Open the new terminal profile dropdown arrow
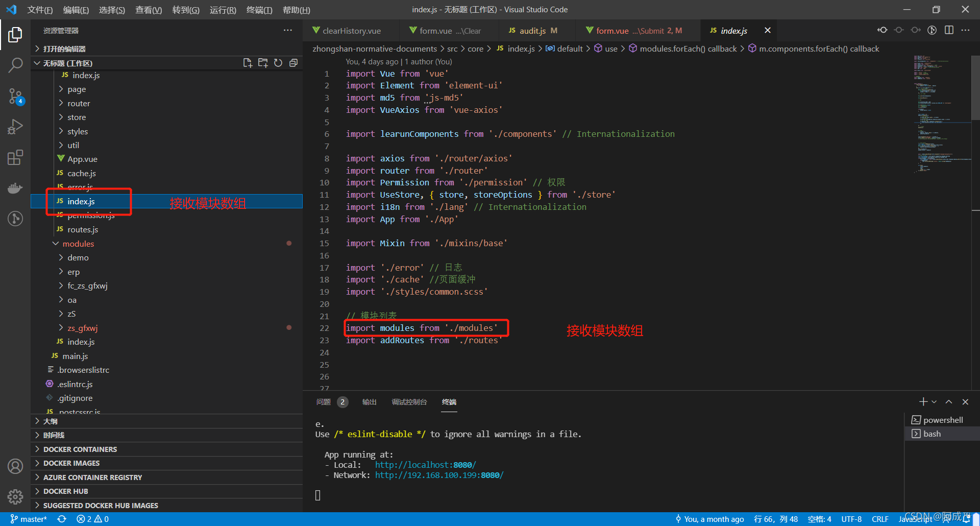This screenshot has height=526, width=980. pyautogui.click(x=934, y=402)
